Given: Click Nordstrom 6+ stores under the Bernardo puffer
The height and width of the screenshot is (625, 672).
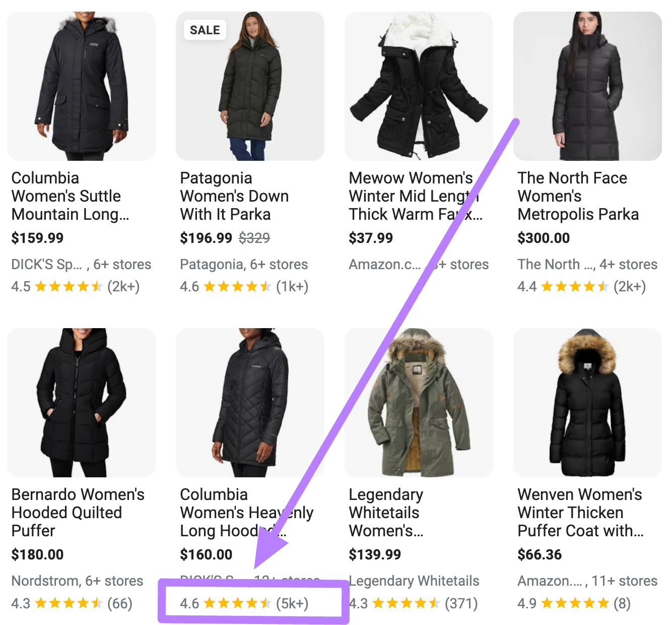Looking at the screenshot, I should [x=78, y=581].
